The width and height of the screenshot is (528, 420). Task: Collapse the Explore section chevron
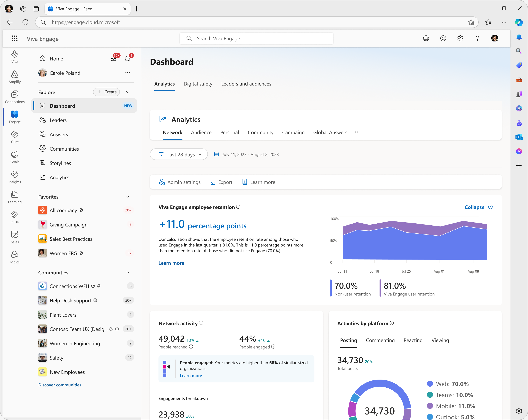(128, 92)
